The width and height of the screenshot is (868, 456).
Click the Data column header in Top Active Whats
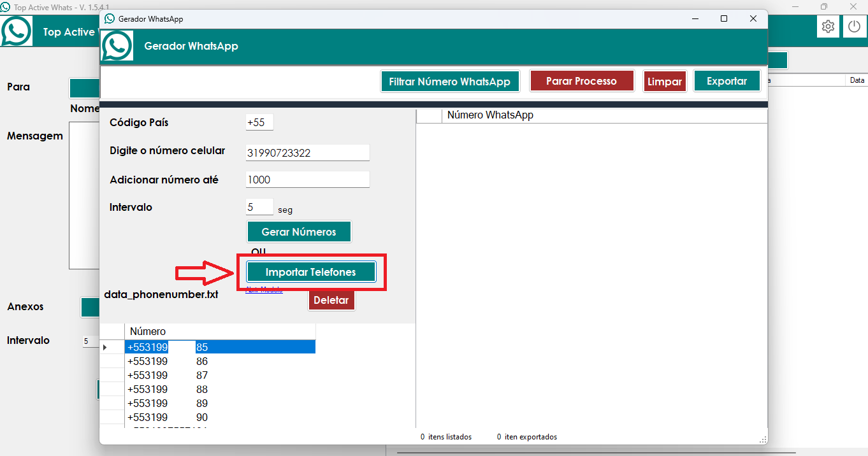[857, 80]
